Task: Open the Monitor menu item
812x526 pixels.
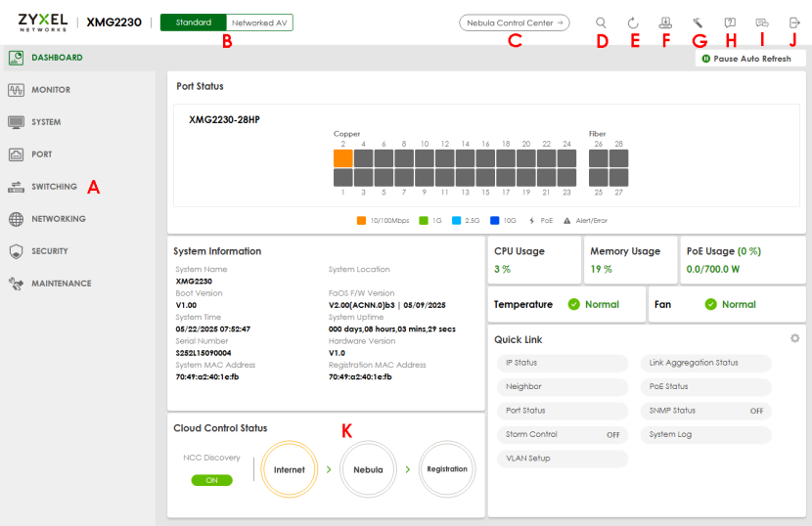Action: (50, 90)
